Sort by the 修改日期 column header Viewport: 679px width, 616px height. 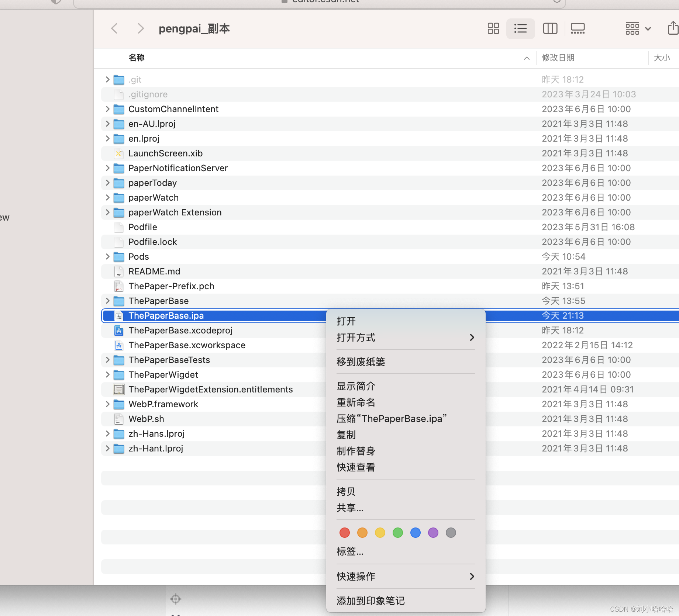pyautogui.click(x=558, y=58)
